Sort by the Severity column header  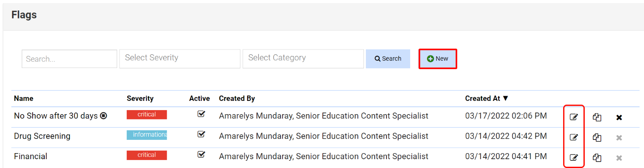(140, 98)
